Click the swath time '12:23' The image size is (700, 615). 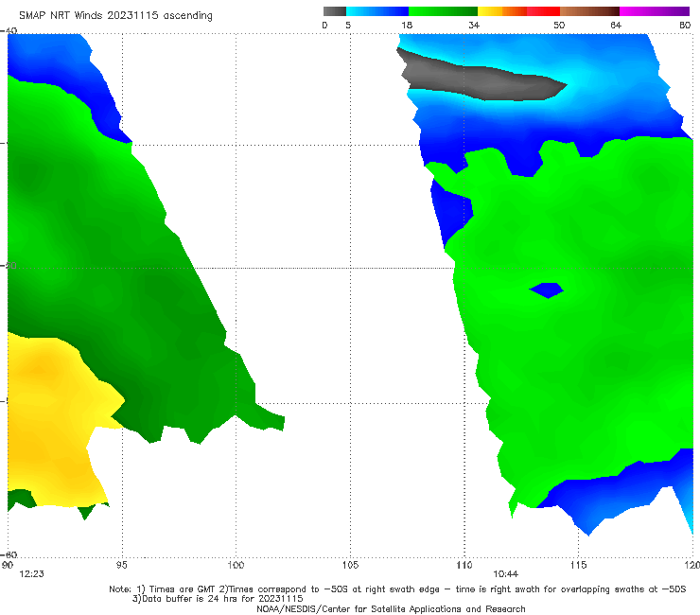coord(32,574)
